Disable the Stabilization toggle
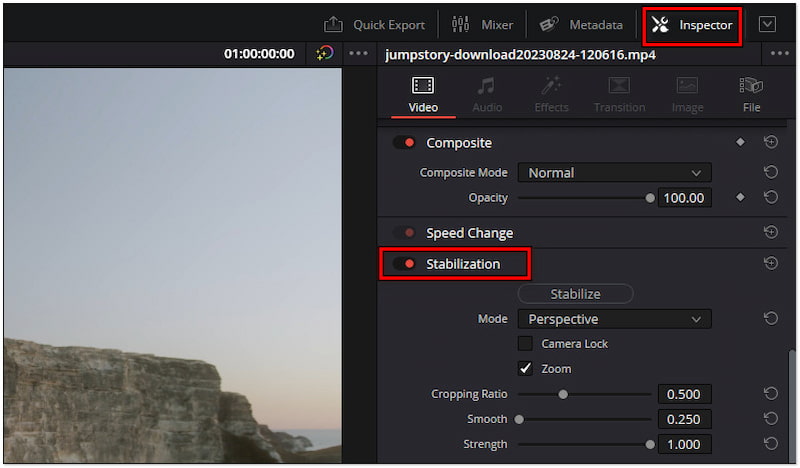 point(404,264)
